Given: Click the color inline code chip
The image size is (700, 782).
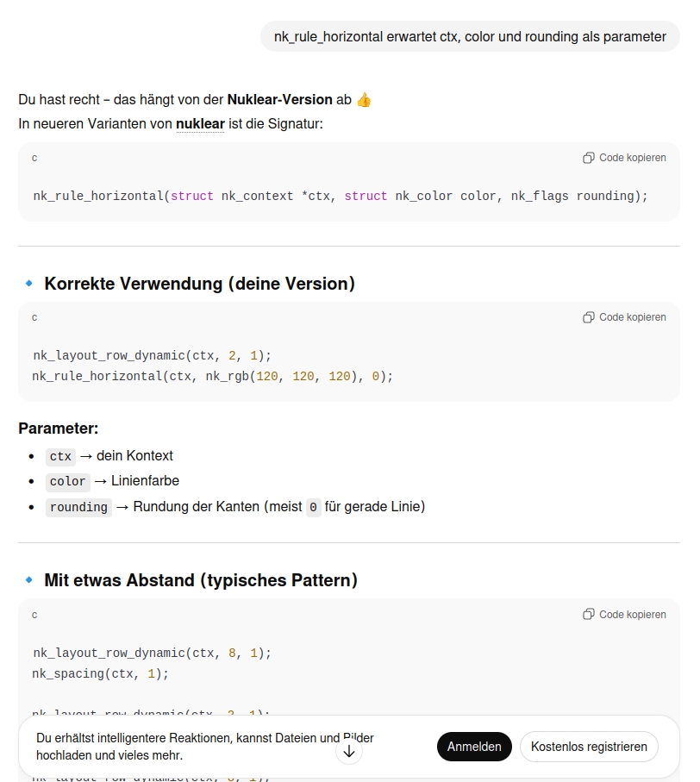Looking at the screenshot, I should [68, 482].
